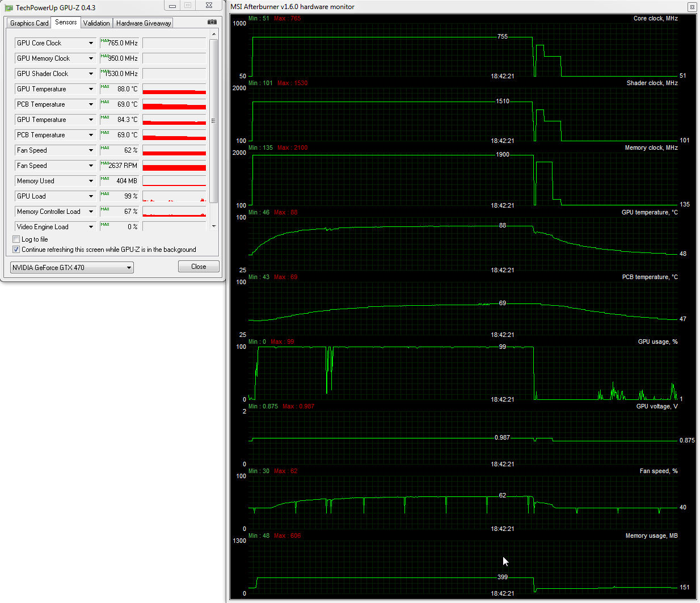Switch to the Graphics Card tab
This screenshot has width=700, height=603.
(x=29, y=23)
